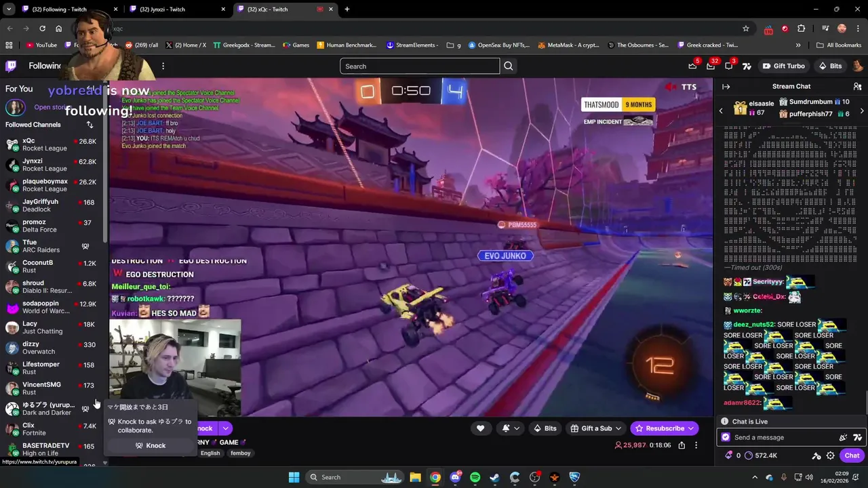Open the chat community users icon
Screen dimensions: 868x488
pyautogui.click(x=857, y=86)
